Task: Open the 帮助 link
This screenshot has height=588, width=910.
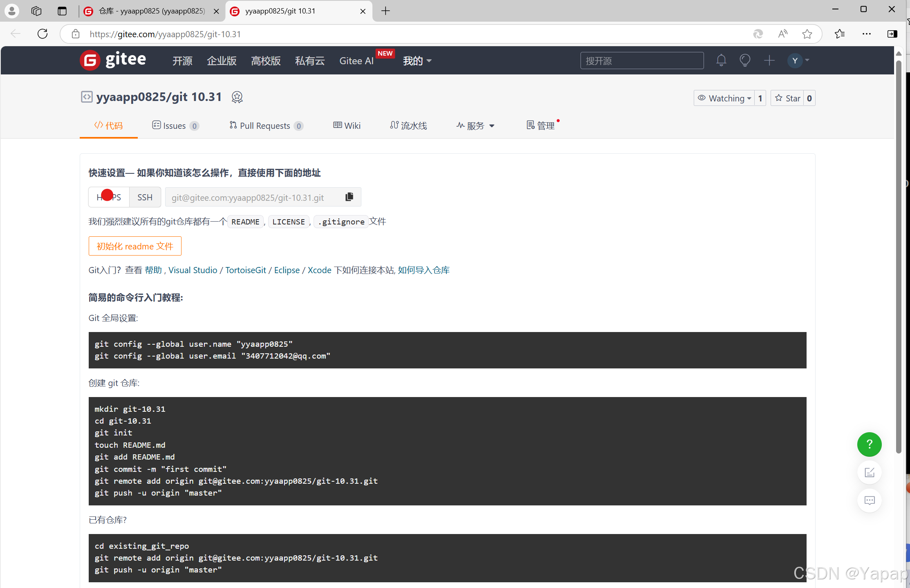Action: point(153,270)
